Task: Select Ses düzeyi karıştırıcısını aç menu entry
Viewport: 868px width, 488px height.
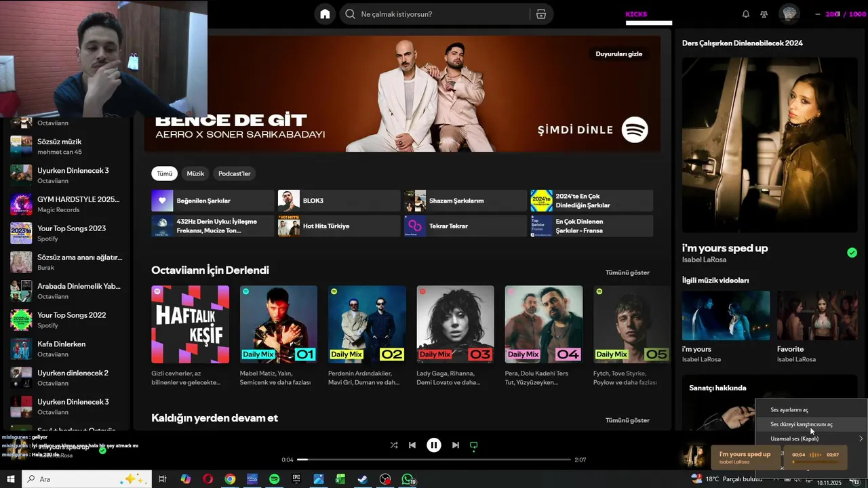Action: click(x=812, y=424)
